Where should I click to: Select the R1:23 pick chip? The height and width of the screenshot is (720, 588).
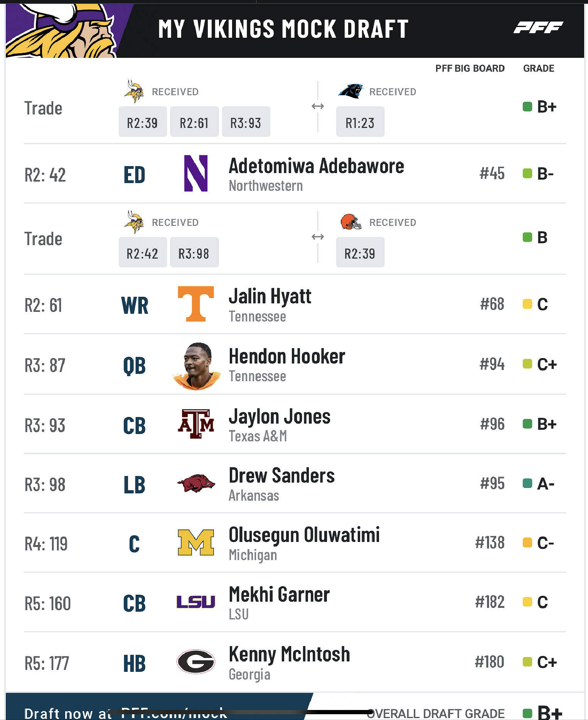(360, 122)
